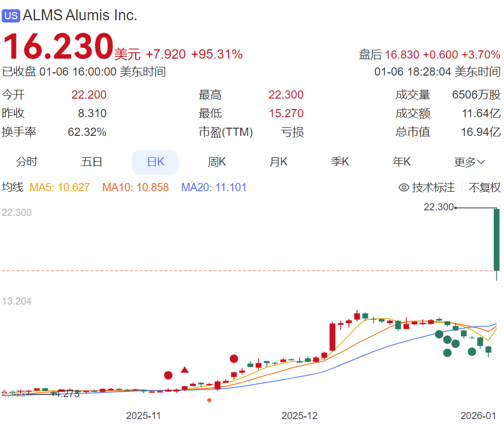This screenshot has height=424, width=504.
Task: Click the red triangle marker on chart
Action: [184, 370]
